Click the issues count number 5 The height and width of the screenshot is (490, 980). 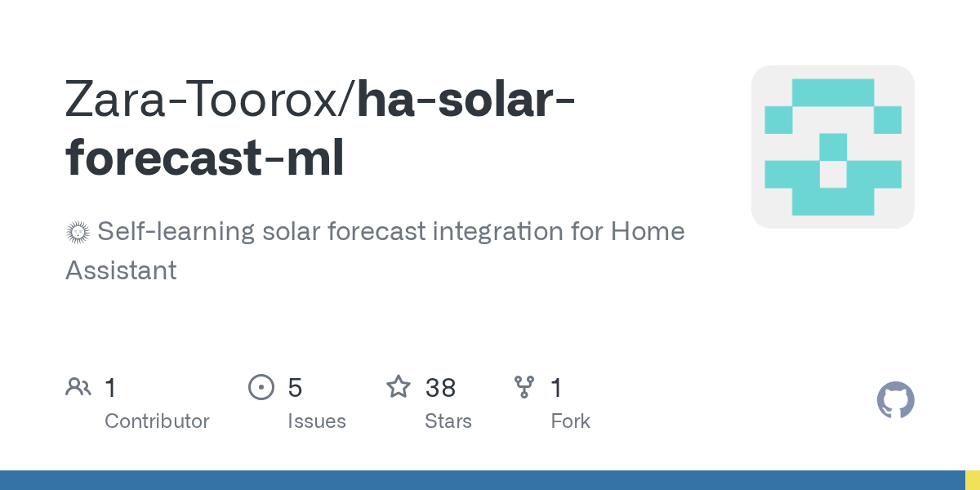point(295,388)
